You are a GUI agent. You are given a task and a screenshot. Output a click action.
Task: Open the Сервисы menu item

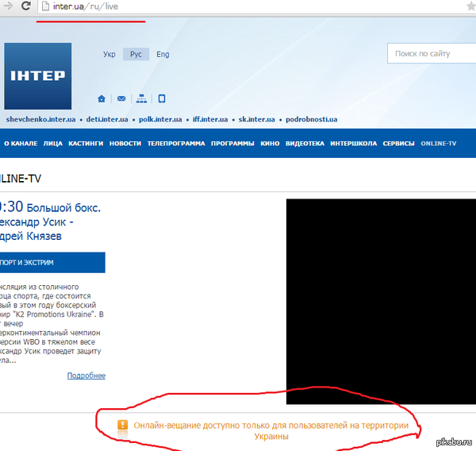[398, 144]
